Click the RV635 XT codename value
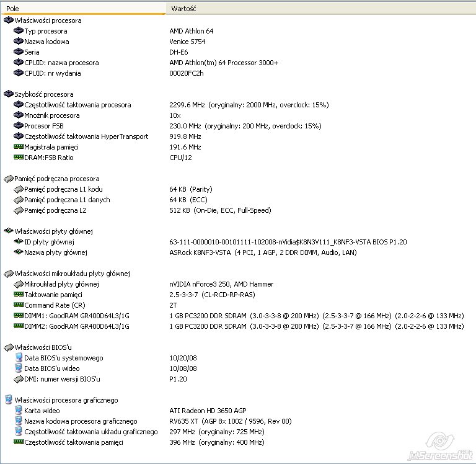The height and width of the screenshot is (464, 476). click(x=231, y=421)
